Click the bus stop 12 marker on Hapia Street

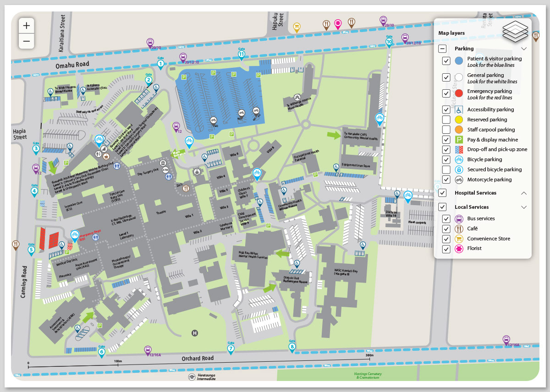tap(36, 169)
